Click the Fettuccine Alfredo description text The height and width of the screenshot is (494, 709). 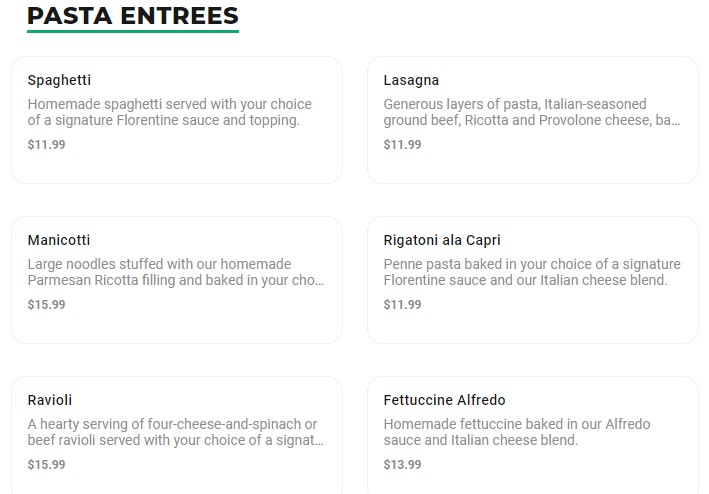coord(514,432)
